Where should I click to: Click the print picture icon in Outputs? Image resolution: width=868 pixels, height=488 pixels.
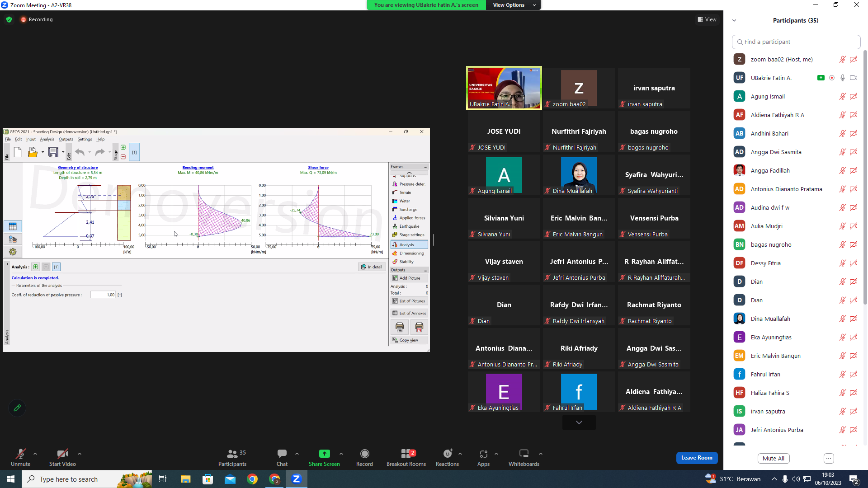(x=419, y=327)
